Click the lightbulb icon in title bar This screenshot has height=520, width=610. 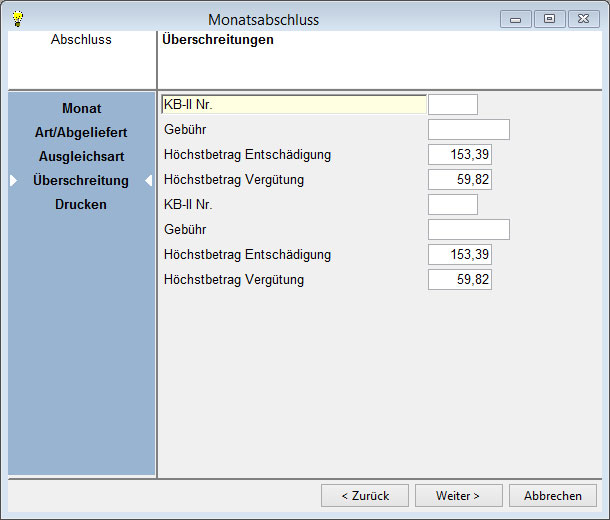[18, 19]
